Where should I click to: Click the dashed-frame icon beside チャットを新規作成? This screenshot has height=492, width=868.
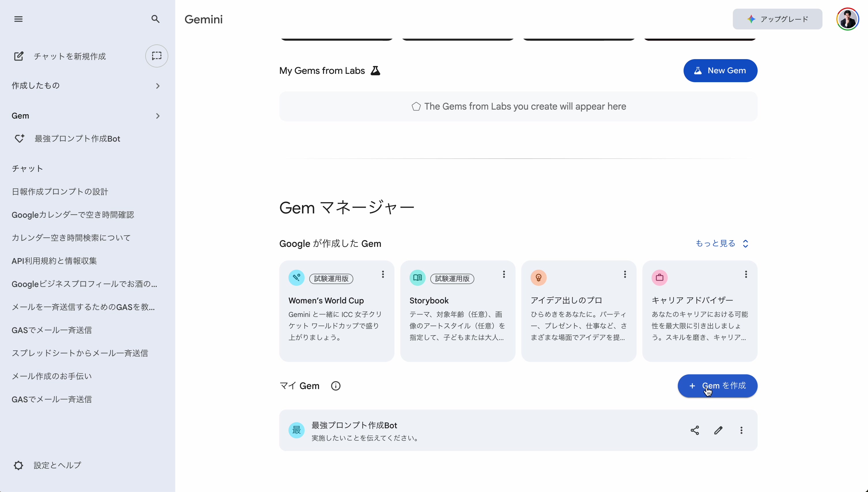pyautogui.click(x=156, y=56)
